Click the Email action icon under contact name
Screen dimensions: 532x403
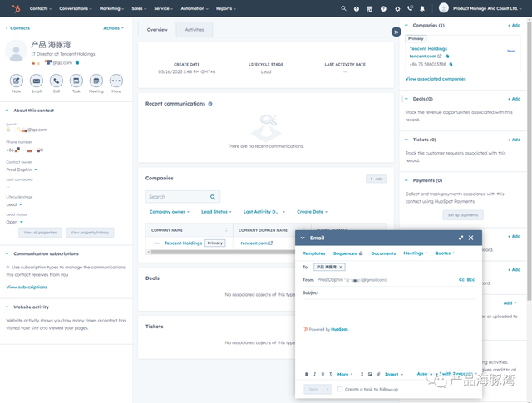tap(37, 81)
